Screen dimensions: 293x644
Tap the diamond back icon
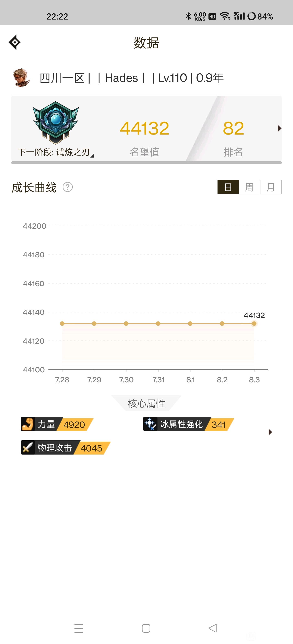[x=14, y=42]
